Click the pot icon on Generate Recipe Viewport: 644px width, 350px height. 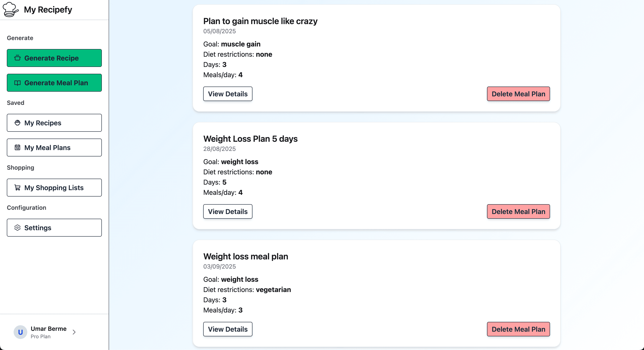(17, 58)
